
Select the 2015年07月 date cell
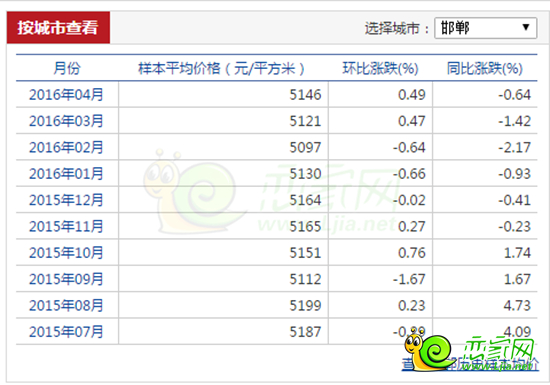[66, 332]
